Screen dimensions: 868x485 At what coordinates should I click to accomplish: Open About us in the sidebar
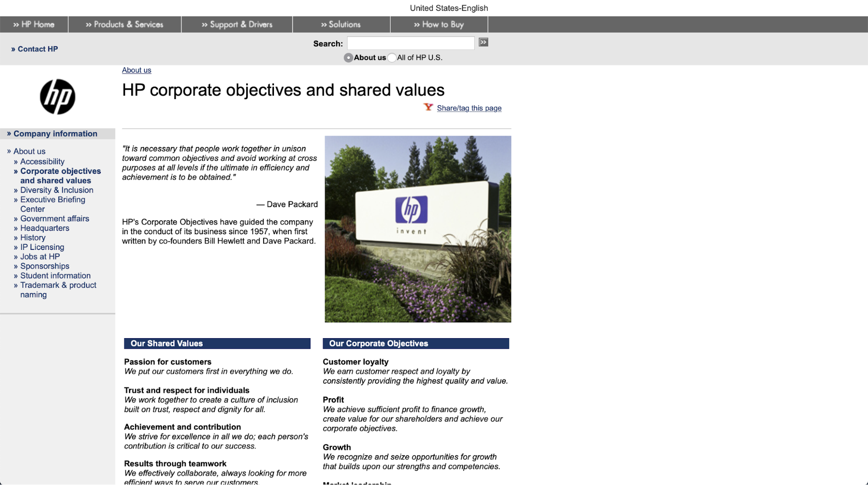click(29, 151)
